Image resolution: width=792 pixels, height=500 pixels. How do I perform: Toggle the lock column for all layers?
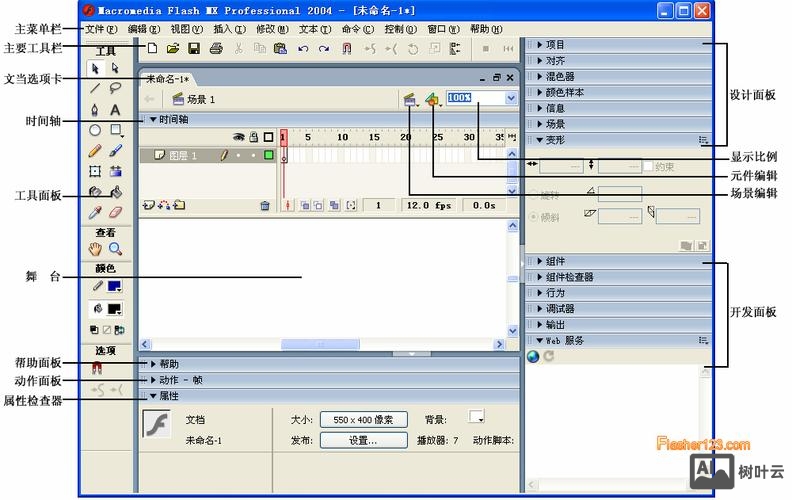(253, 137)
